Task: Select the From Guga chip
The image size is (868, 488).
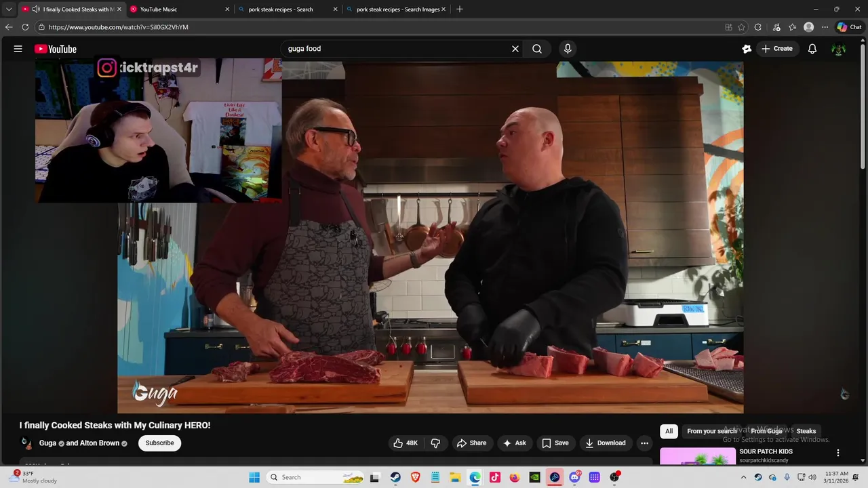Action: click(766, 431)
